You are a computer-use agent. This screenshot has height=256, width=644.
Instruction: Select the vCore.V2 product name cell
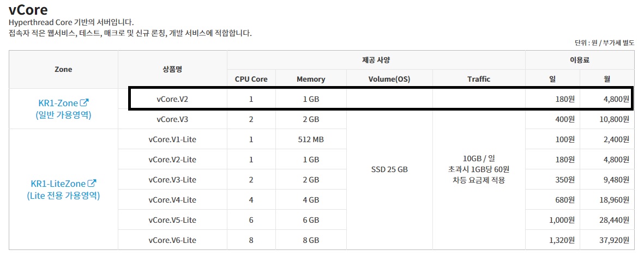coord(172,99)
